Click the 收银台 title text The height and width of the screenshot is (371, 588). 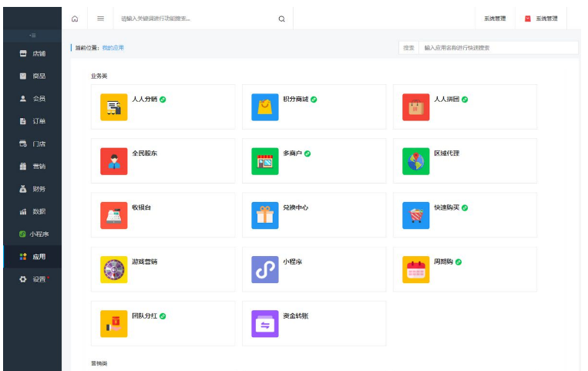click(x=141, y=207)
